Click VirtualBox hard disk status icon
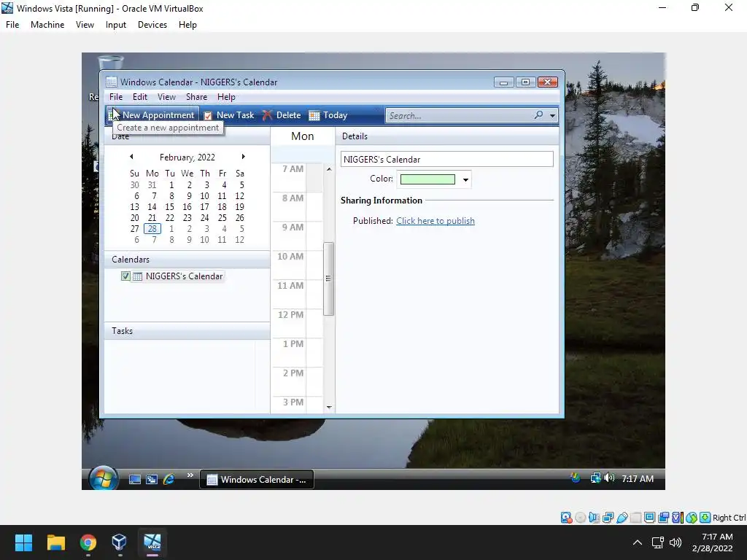 tap(566, 518)
